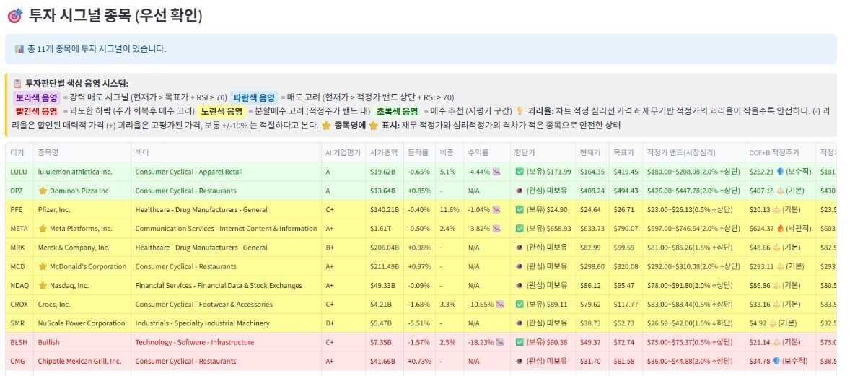Click the Crocs, Inc. company name
This screenshot has height=376, width=868.
coord(54,305)
